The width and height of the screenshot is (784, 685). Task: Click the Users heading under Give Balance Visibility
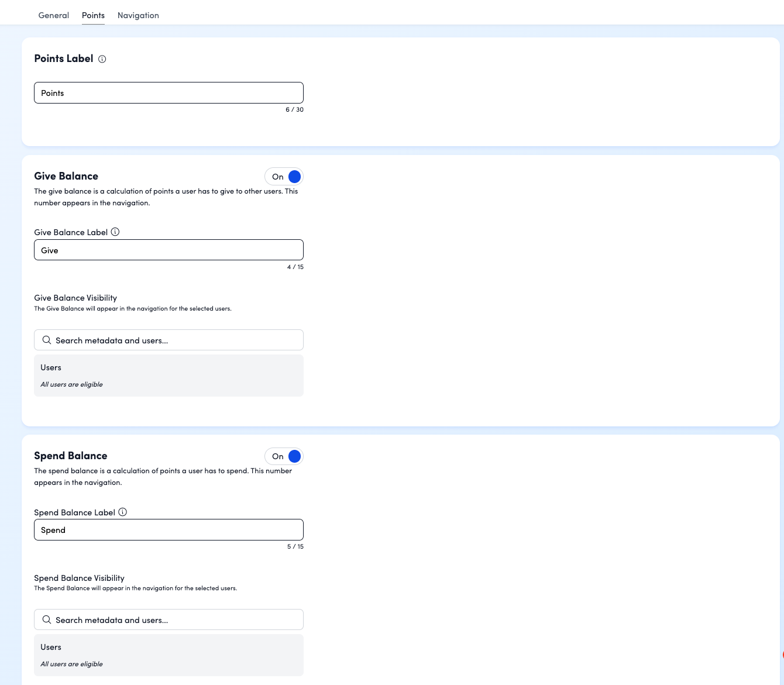click(x=51, y=367)
